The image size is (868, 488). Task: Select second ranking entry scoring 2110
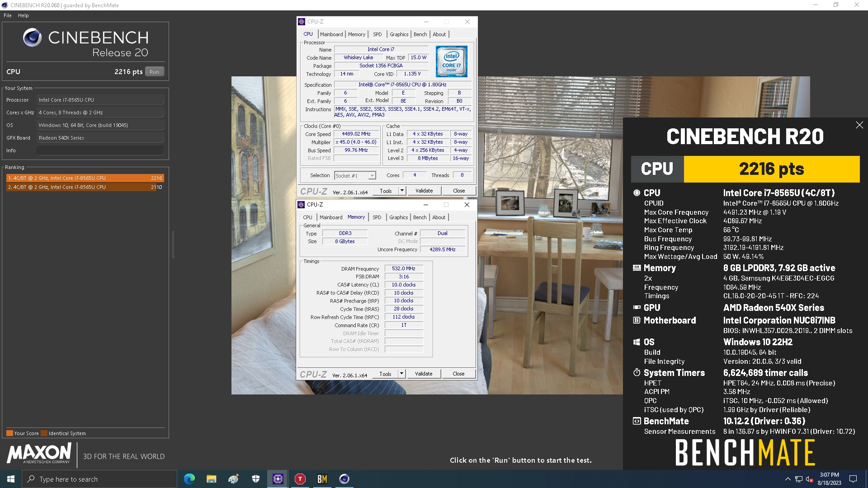point(85,187)
